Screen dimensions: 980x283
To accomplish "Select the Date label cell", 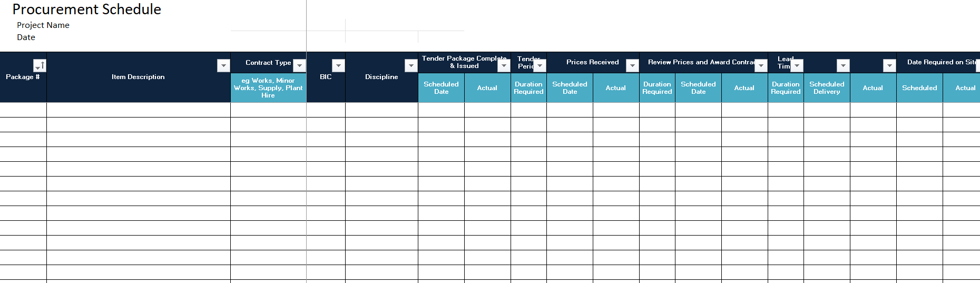I will point(26,37).
